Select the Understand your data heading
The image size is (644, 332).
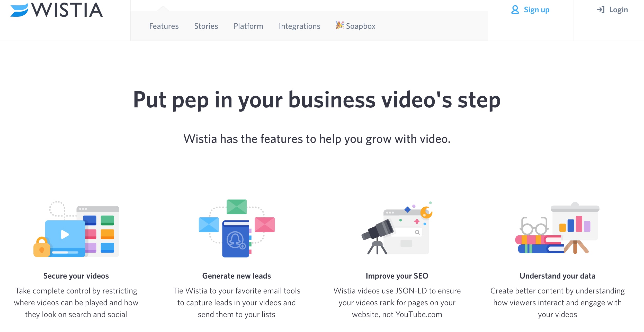557,276
